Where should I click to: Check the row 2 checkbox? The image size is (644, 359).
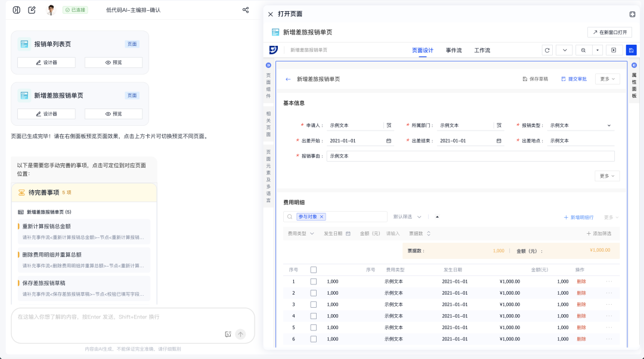[314, 293]
